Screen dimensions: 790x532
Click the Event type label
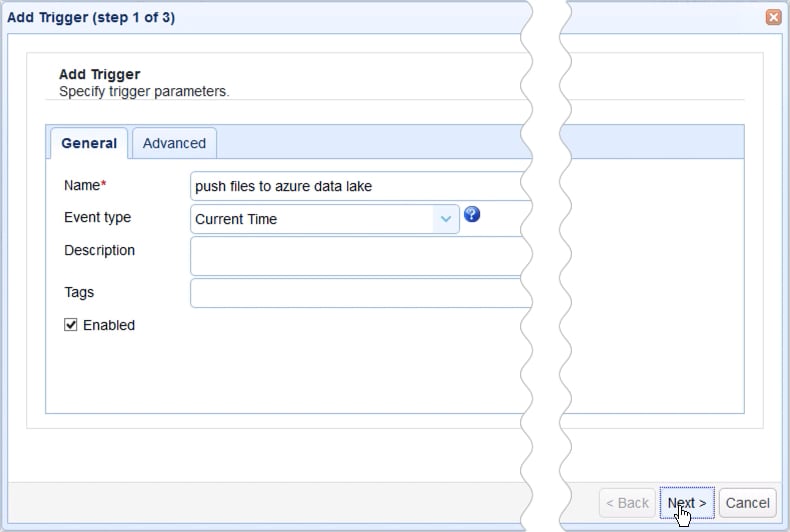click(x=97, y=217)
